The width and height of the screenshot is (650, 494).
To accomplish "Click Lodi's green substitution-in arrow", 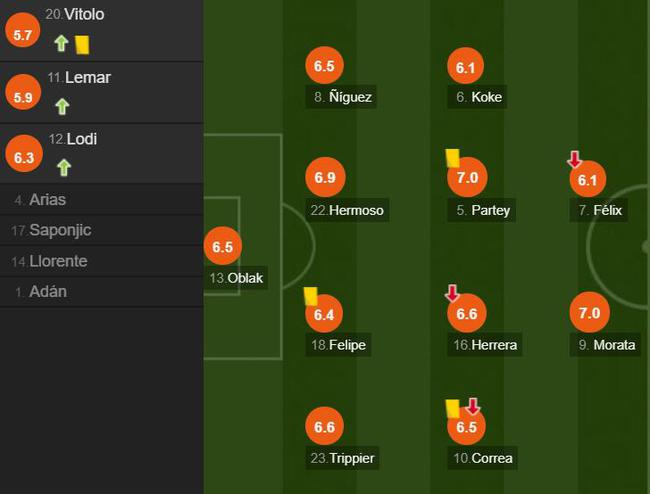I will pyautogui.click(x=64, y=167).
